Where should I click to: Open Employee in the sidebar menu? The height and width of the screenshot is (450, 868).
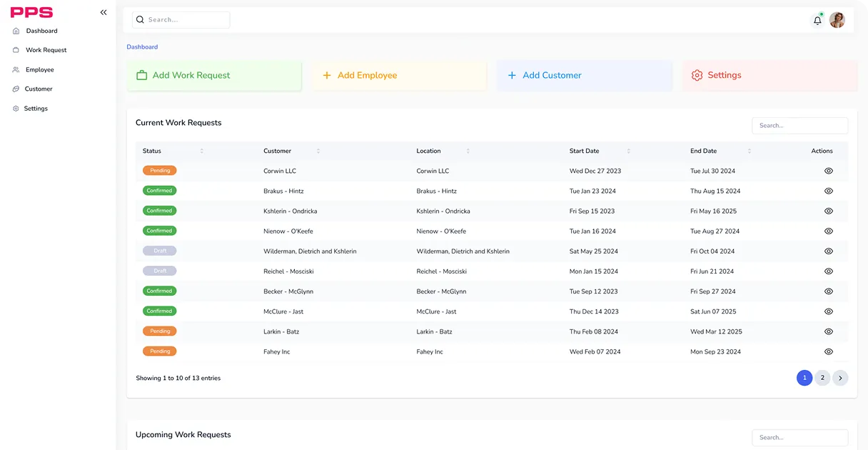click(40, 70)
